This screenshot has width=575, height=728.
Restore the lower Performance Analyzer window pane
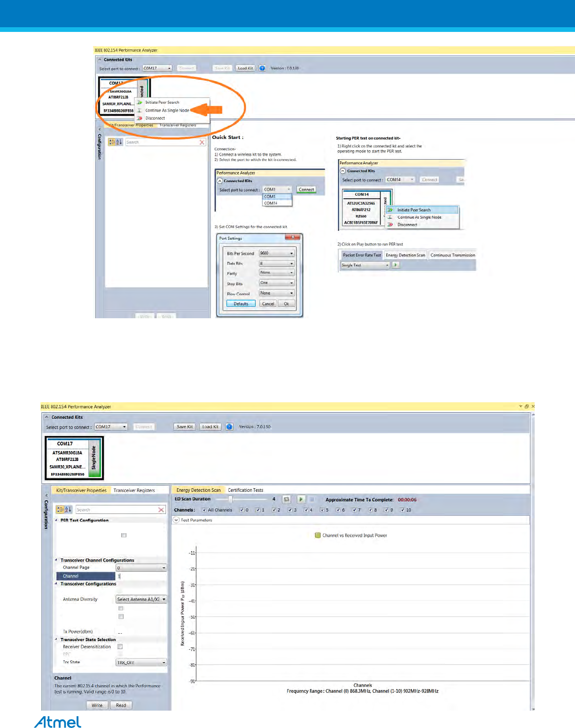pyautogui.click(x=527, y=406)
